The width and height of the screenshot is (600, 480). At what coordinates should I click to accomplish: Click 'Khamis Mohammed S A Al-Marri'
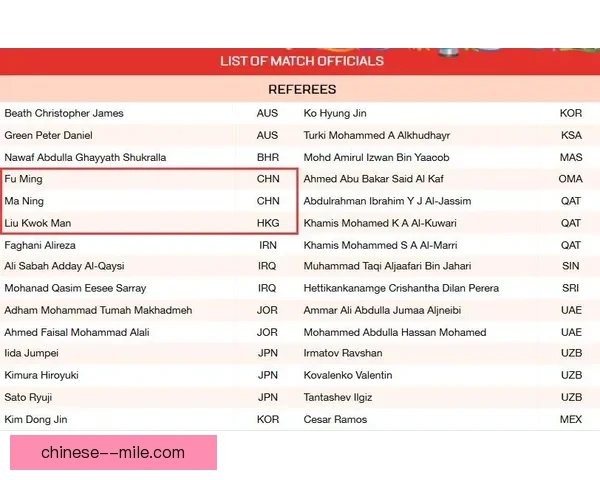coord(380,245)
